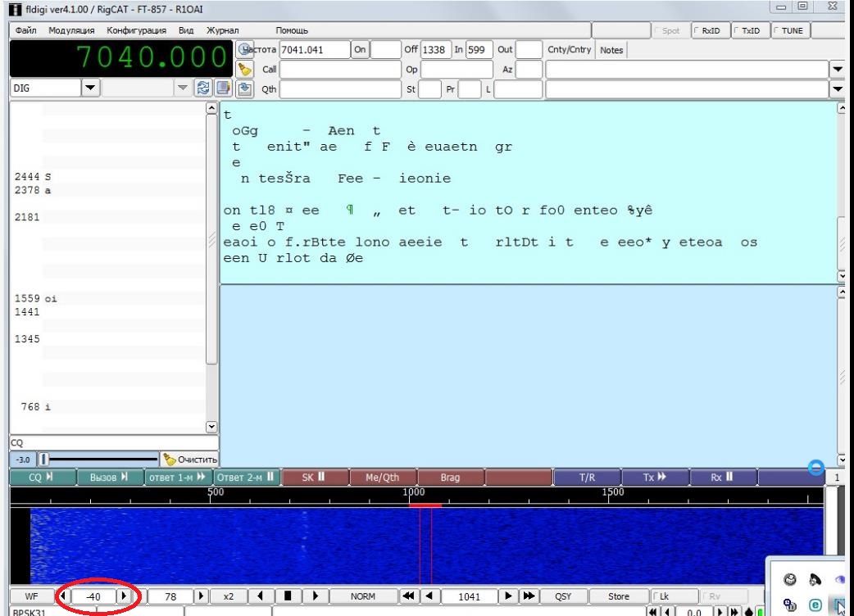The width and height of the screenshot is (854, 616).
Task: Click the QSY button
Action: 565,596
